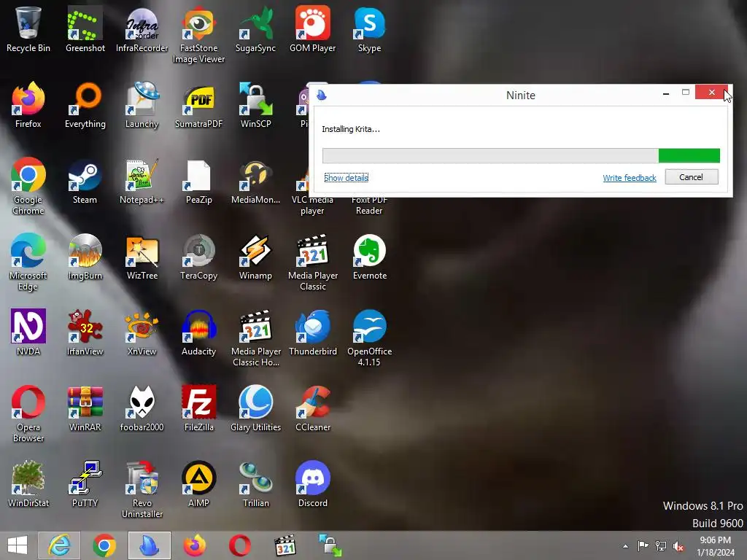The height and width of the screenshot is (560, 747).
Task: Select the Glary Utilities desktop shortcut
Action: [x=256, y=408]
